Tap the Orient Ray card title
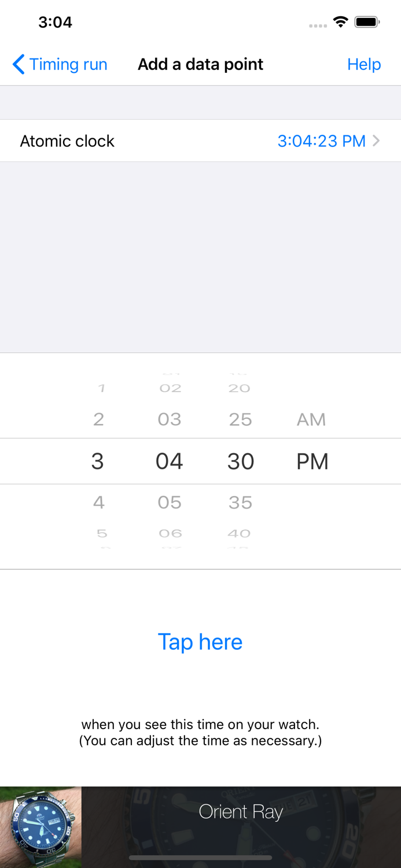The height and width of the screenshot is (868, 401). (241, 812)
